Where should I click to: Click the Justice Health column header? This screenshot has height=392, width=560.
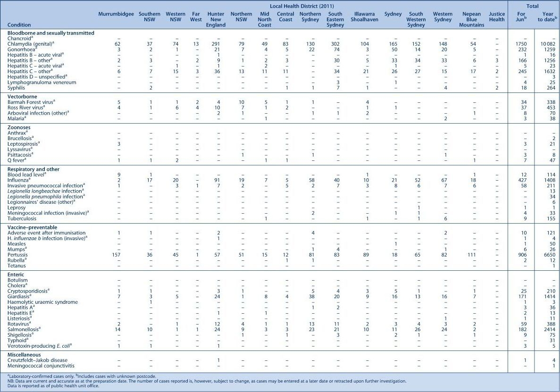496,17
